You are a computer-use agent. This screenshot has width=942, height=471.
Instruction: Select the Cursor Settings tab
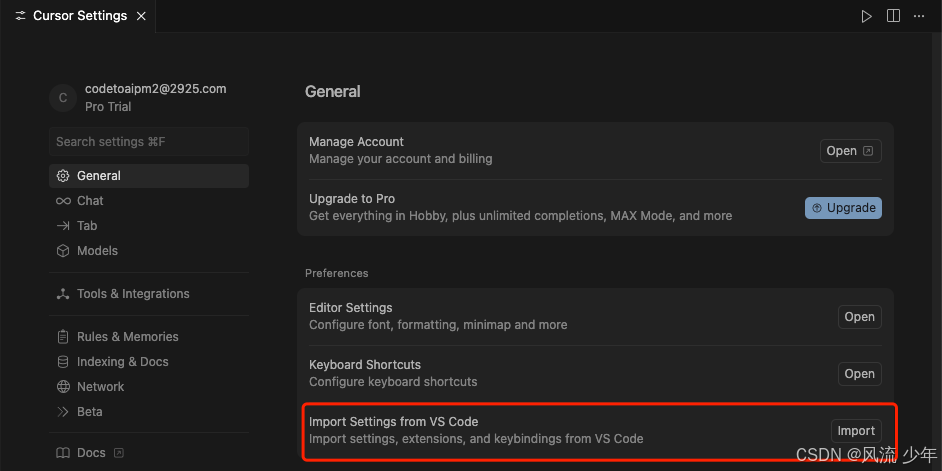click(x=78, y=16)
